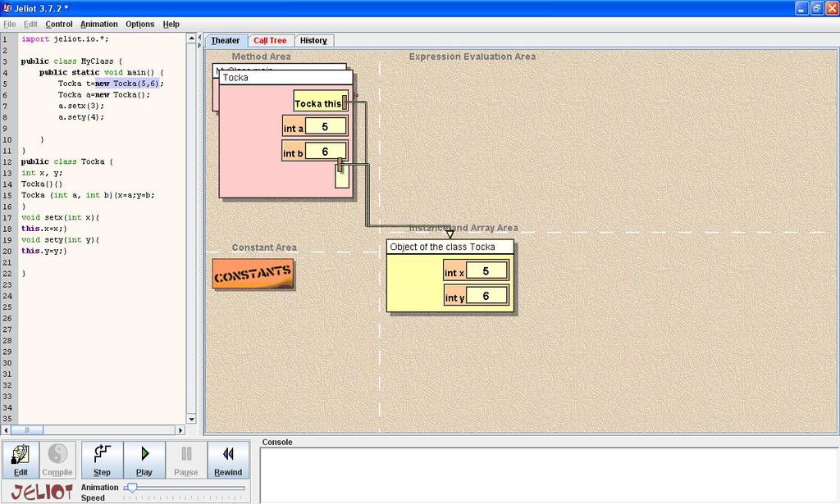The image size is (840, 504).
Task: Click the 'Tocka this' reference variable
Action: (321, 101)
